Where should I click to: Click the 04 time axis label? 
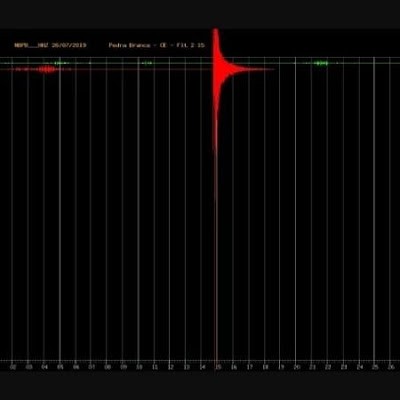(45, 367)
